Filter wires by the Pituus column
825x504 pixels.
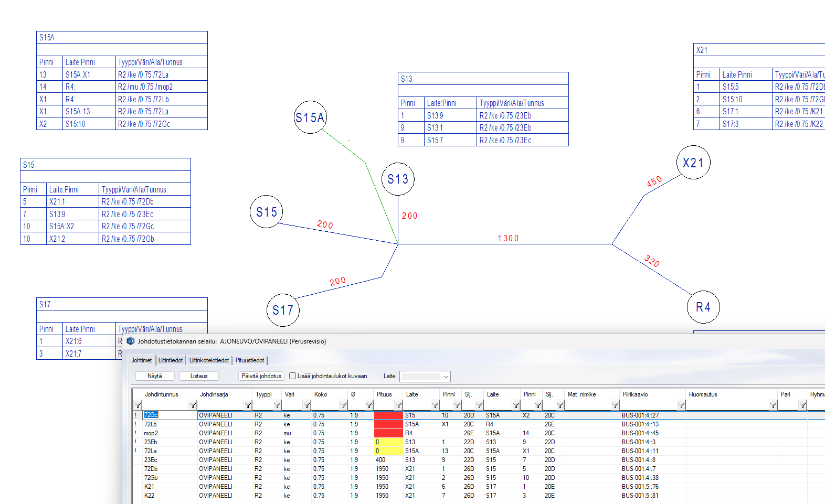point(398,405)
